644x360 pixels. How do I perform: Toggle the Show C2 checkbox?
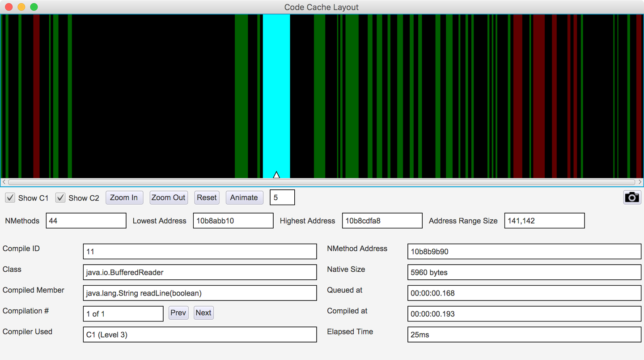[60, 197]
